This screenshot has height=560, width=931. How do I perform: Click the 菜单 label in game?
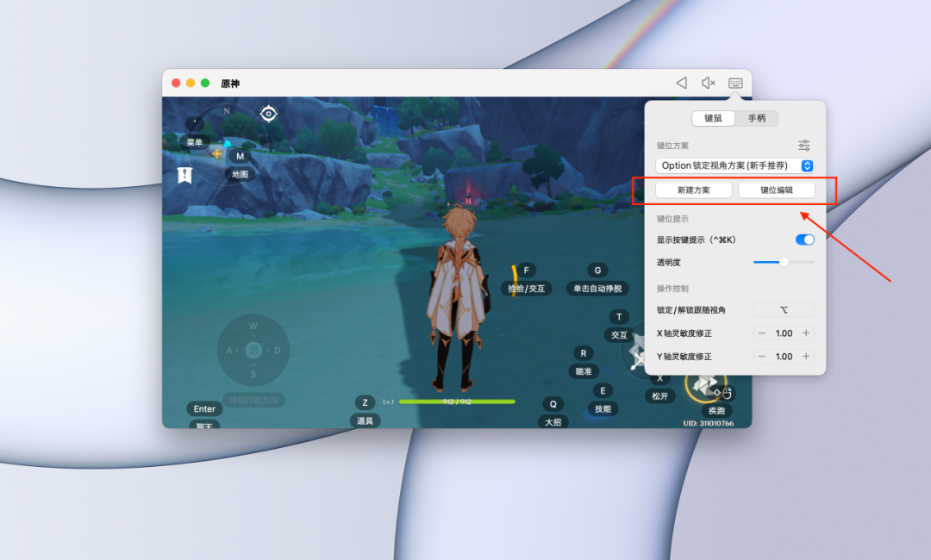click(194, 142)
